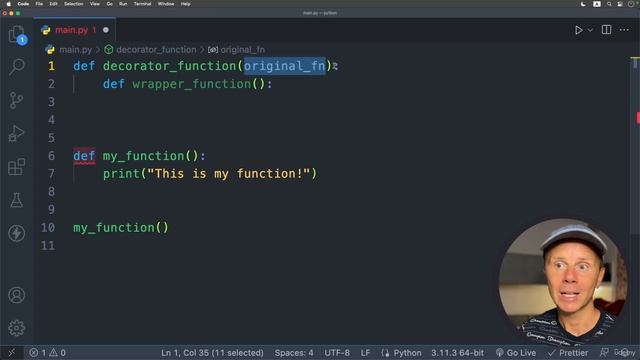This screenshot has width=640, height=360.
Task: Open decorator_function breadcrumb dropdown
Action: (156, 50)
